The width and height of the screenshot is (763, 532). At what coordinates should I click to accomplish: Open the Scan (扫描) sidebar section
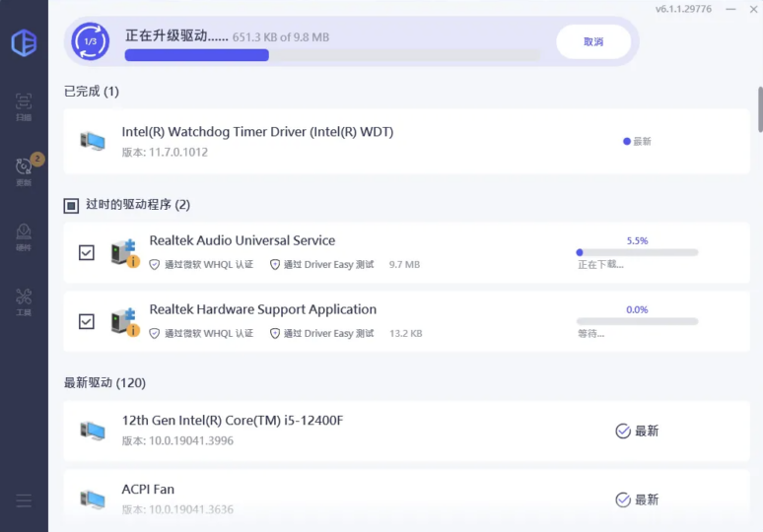click(24, 107)
